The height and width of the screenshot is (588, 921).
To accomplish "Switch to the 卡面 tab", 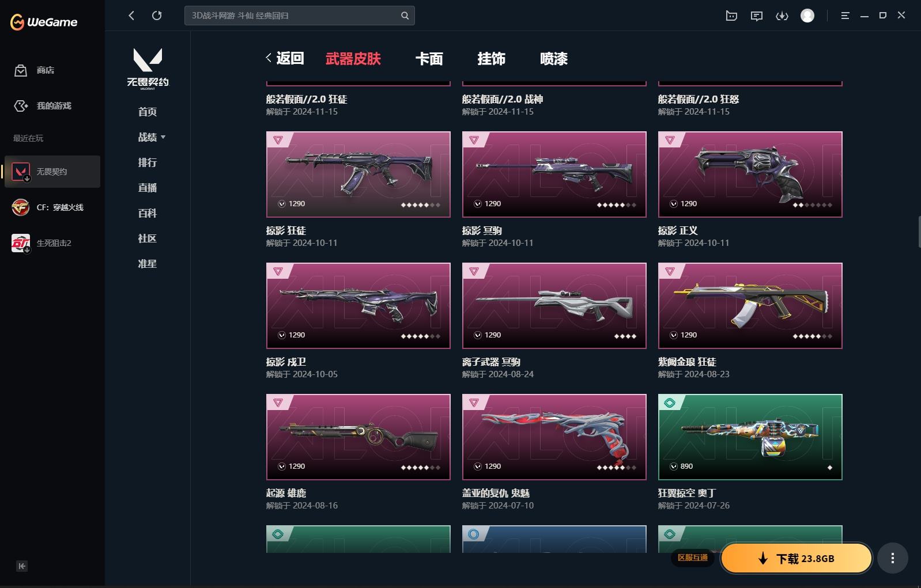I will point(429,59).
